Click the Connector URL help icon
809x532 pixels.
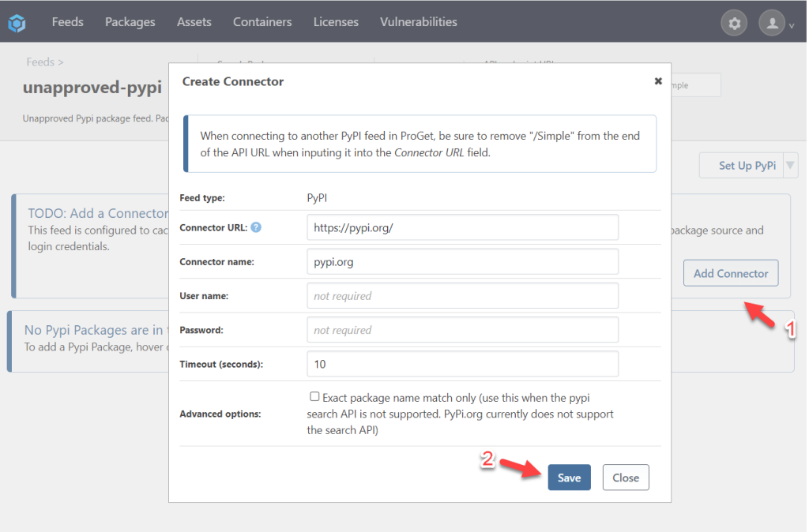tap(256, 227)
